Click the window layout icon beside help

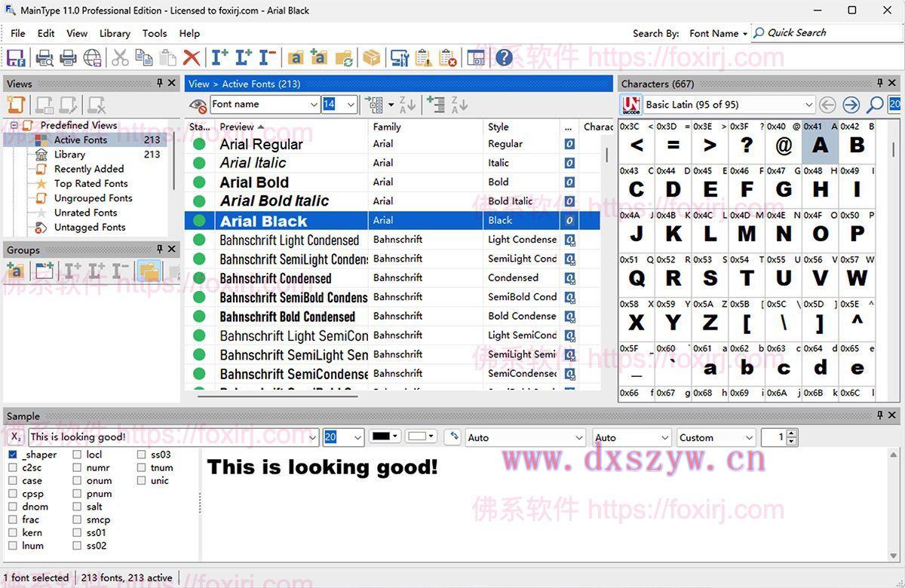point(476,57)
